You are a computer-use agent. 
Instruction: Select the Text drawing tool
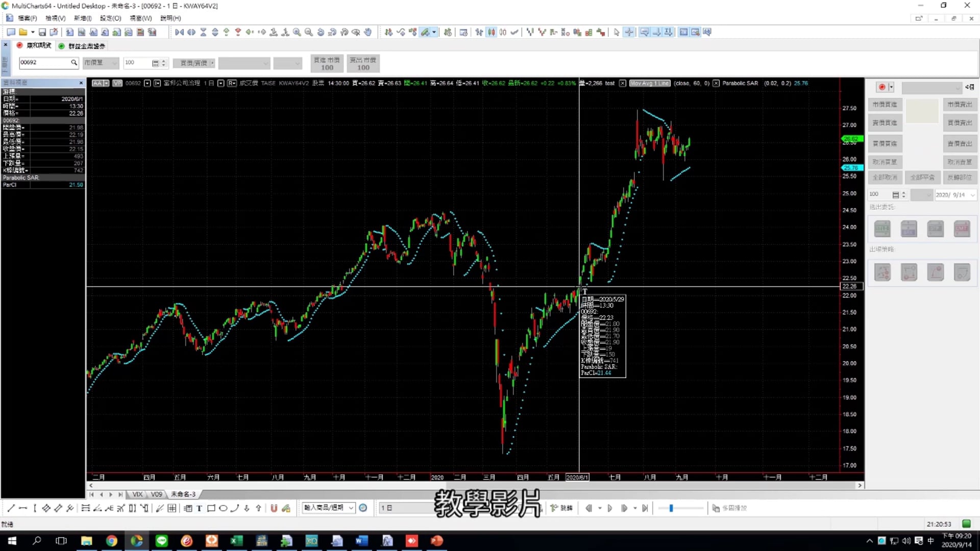pyautogui.click(x=200, y=508)
